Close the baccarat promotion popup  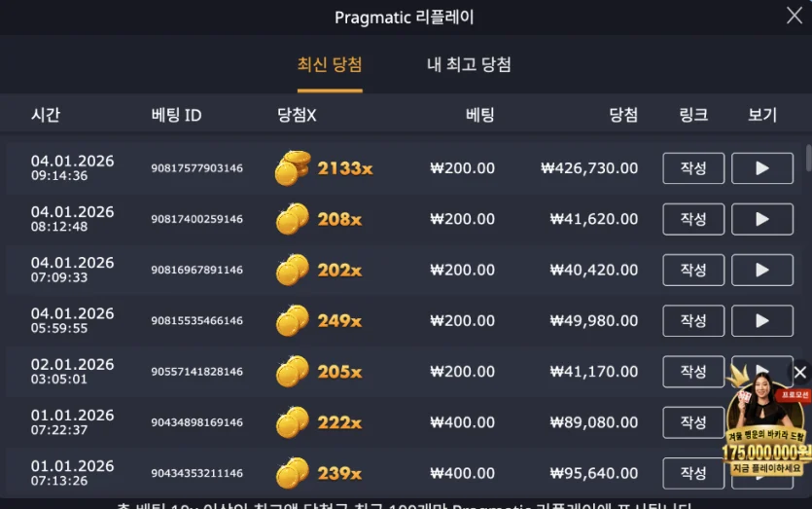(800, 372)
